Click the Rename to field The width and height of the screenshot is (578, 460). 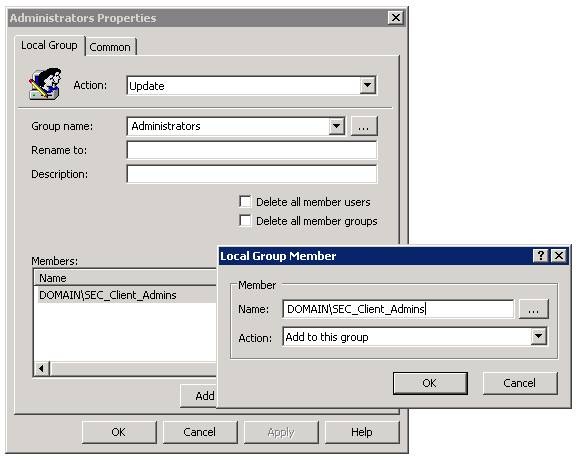[x=252, y=150]
